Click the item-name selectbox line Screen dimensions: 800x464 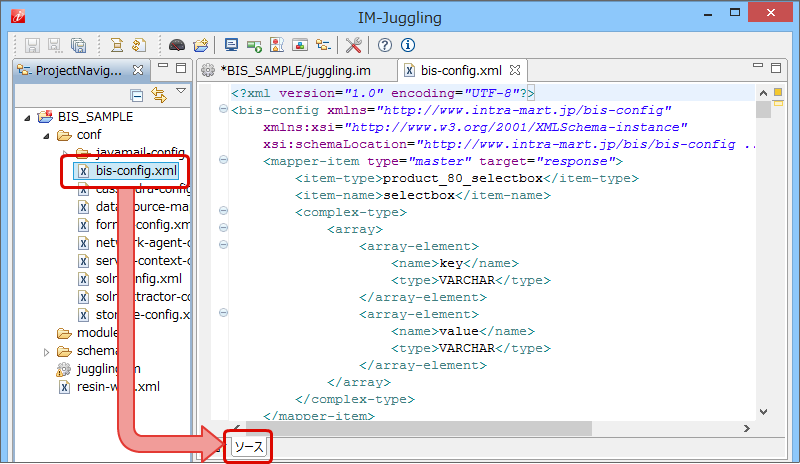423,196
